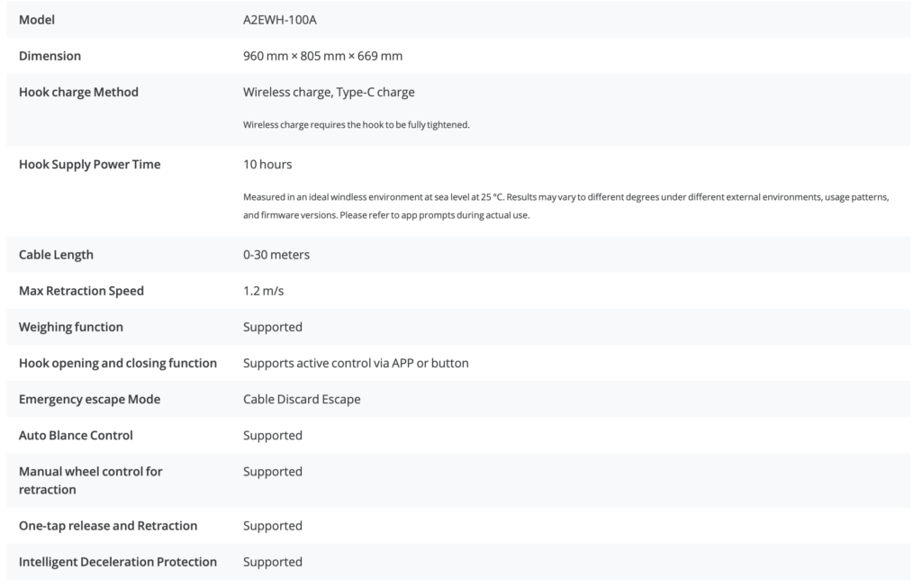
Task: Click the One-tap release and Retraction label
Action: 108,525
